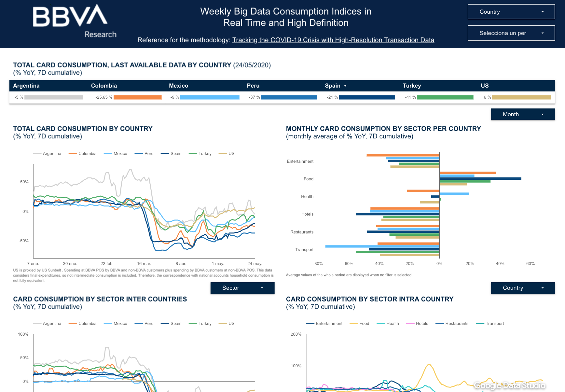Click Mexico in Total Card Consumption legend

point(116,153)
